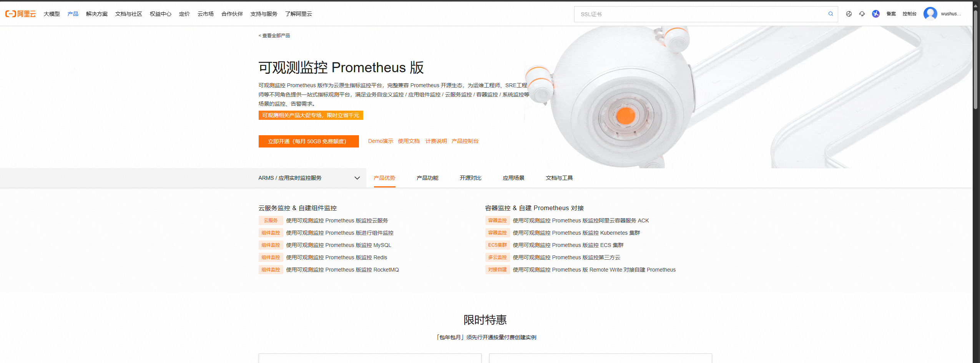
Task: Open the 支持与服务 navigation menu
Action: click(x=264, y=14)
